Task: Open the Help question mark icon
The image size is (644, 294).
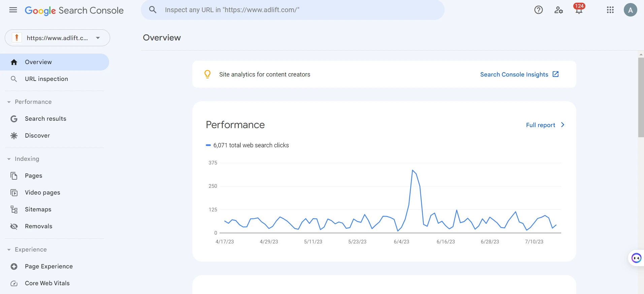Action: (x=539, y=10)
